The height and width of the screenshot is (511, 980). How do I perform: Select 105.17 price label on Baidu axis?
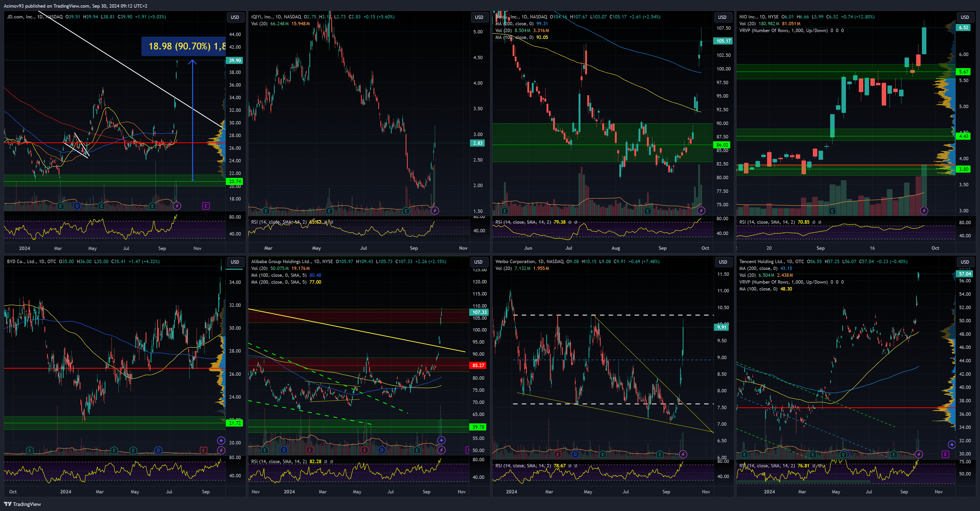(x=723, y=41)
